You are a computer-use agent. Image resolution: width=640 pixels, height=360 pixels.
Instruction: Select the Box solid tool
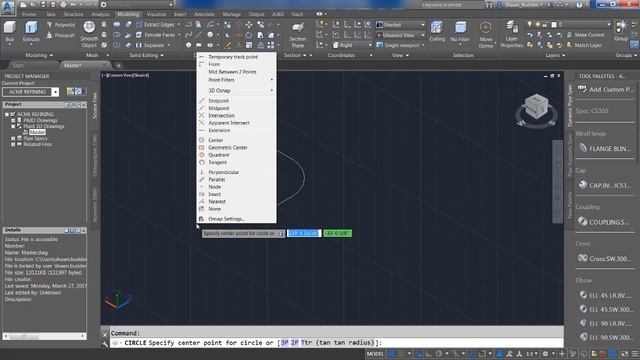pos(9,32)
